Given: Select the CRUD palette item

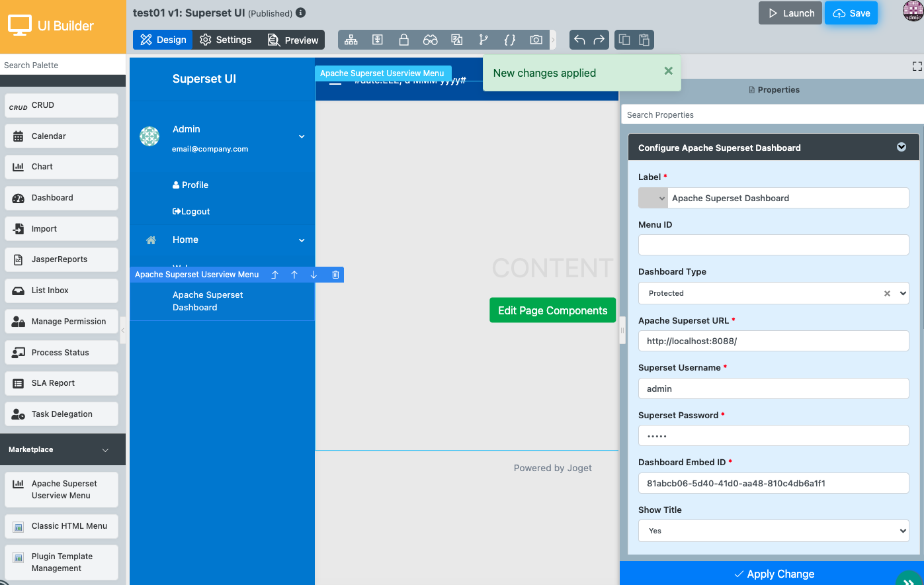Looking at the screenshot, I should coord(62,105).
